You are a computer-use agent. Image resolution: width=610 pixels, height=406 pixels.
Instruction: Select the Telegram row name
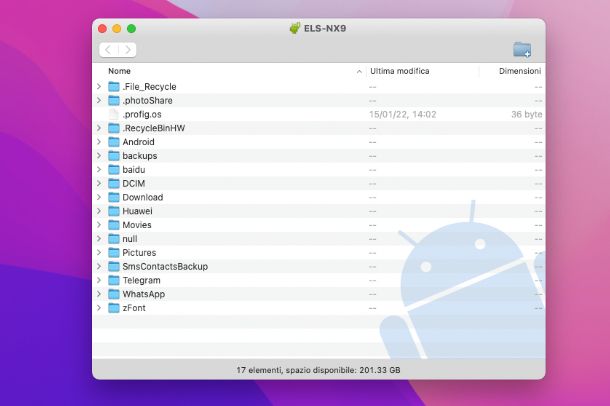tap(141, 280)
